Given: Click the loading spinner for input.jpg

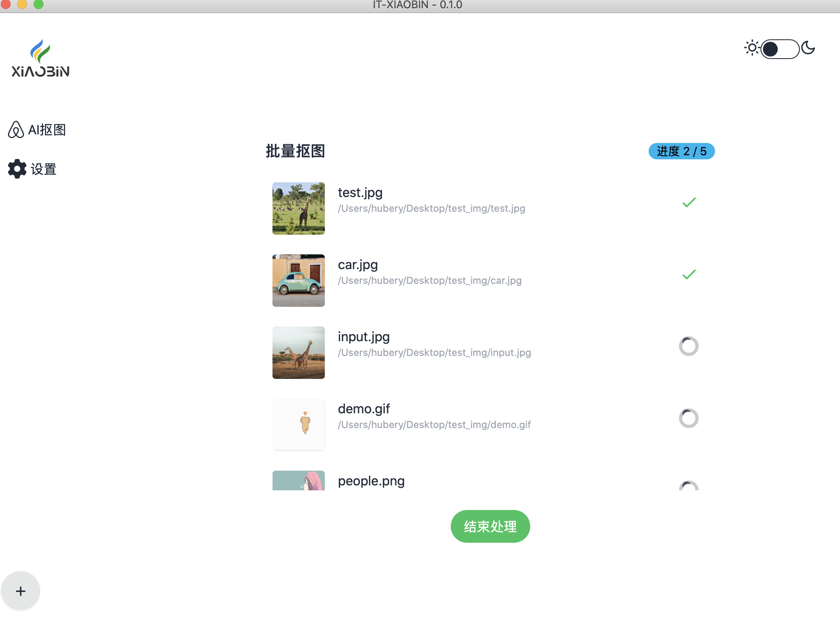Looking at the screenshot, I should [x=688, y=346].
